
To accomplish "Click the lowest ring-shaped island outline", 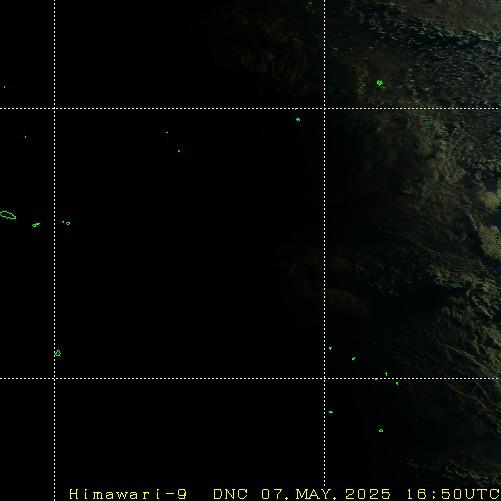I will point(381,430).
